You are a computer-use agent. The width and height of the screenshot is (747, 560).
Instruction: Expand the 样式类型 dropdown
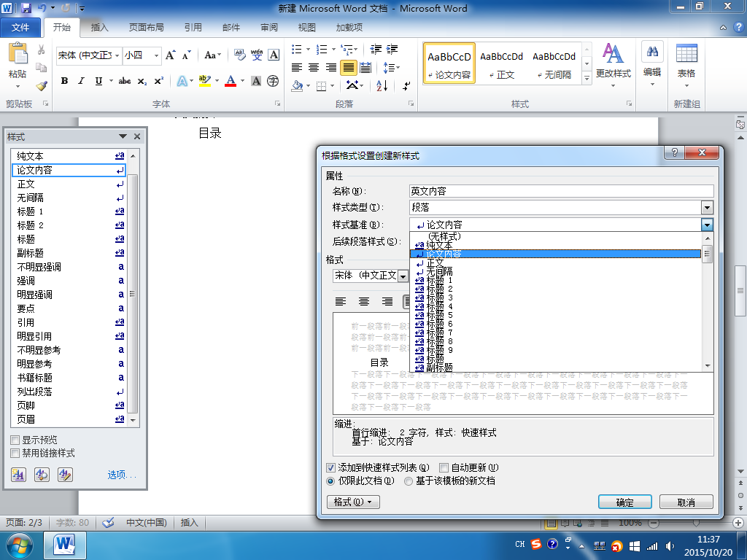pyautogui.click(x=707, y=208)
